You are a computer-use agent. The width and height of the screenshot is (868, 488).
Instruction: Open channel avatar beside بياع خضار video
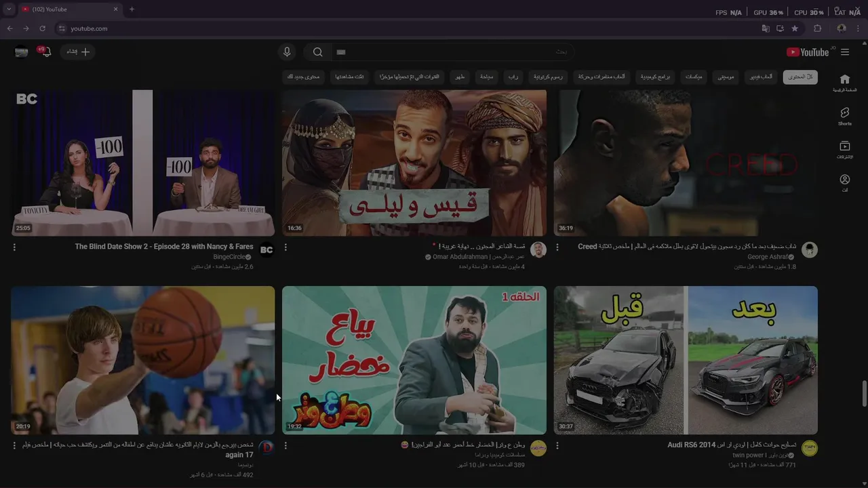pyautogui.click(x=538, y=448)
